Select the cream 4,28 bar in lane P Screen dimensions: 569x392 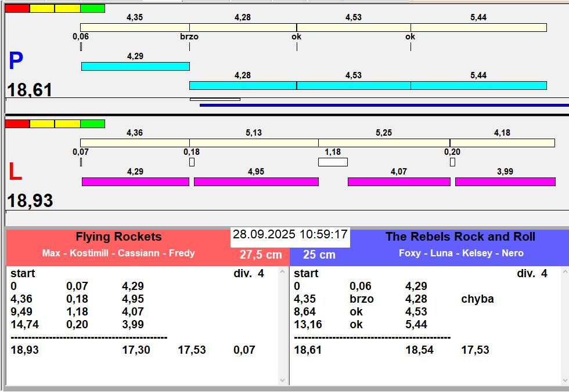point(243,27)
